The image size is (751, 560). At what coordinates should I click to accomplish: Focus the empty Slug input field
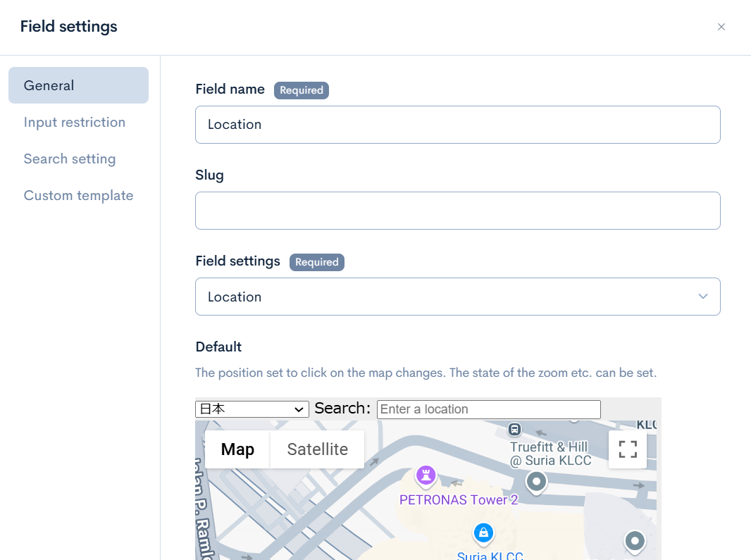pos(457,211)
